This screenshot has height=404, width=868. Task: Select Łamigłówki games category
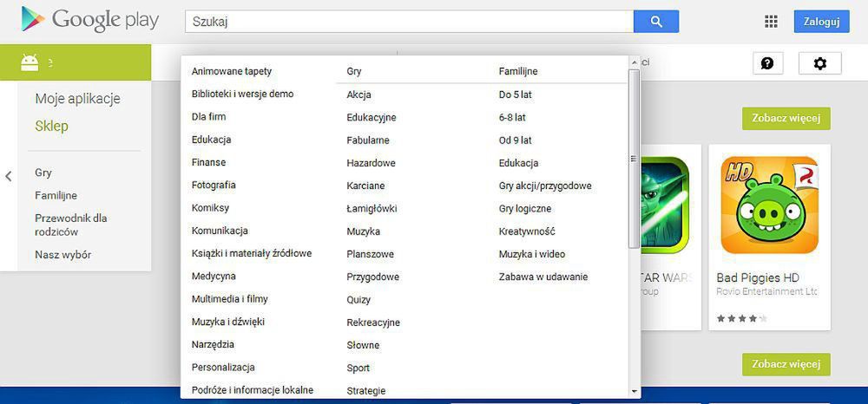(x=372, y=208)
